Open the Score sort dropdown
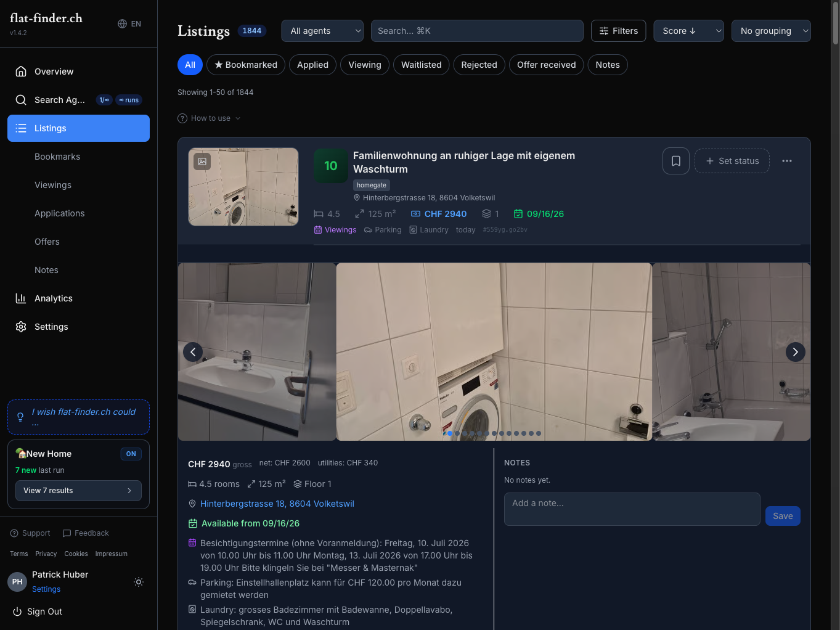840x630 pixels. (x=688, y=31)
